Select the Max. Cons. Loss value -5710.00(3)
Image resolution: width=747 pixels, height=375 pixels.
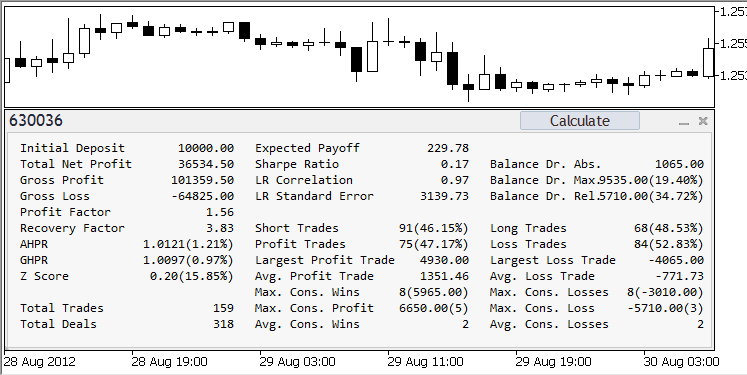(x=665, y=308)
